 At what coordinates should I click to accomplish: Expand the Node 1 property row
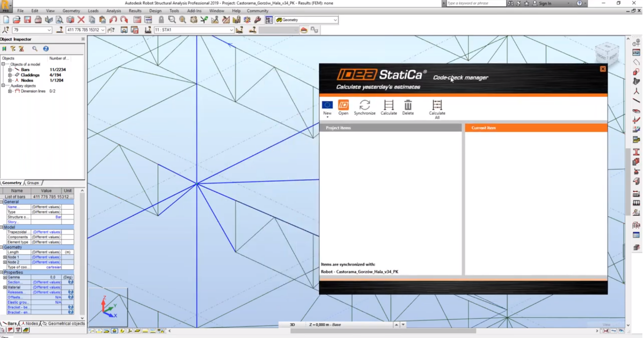tap(5, 258)
